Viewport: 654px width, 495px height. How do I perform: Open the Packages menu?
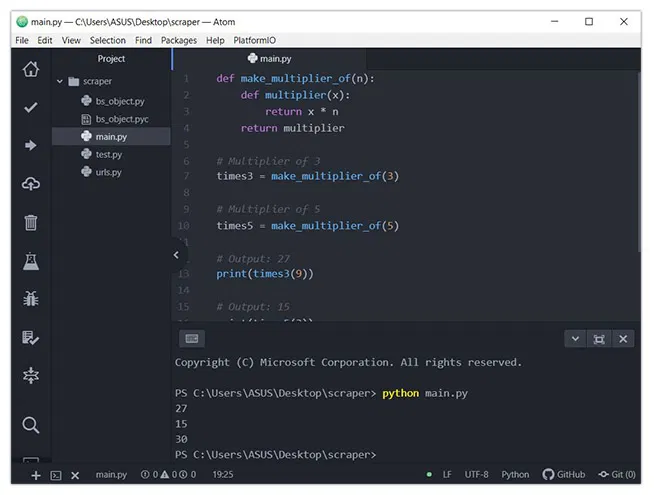click(x=179, y=41)
